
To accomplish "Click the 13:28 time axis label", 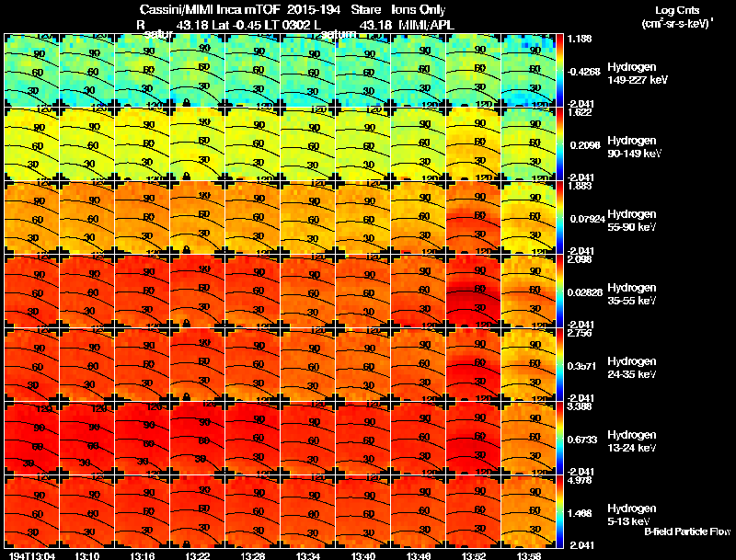I will point(253,555).
